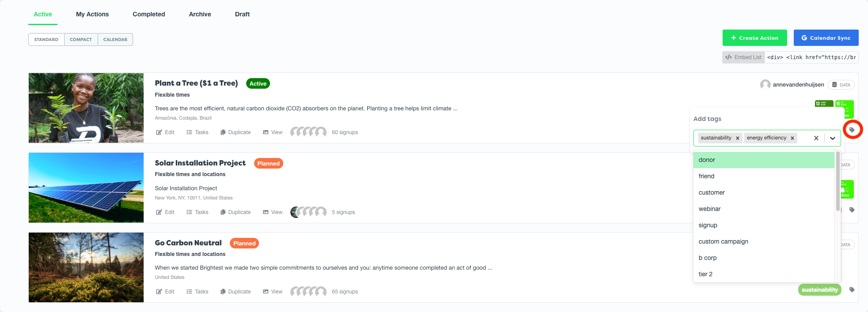Screen dimensions: 868x312
Task: Click the Calendar Sync button
Action: click(x=826, y=38)
